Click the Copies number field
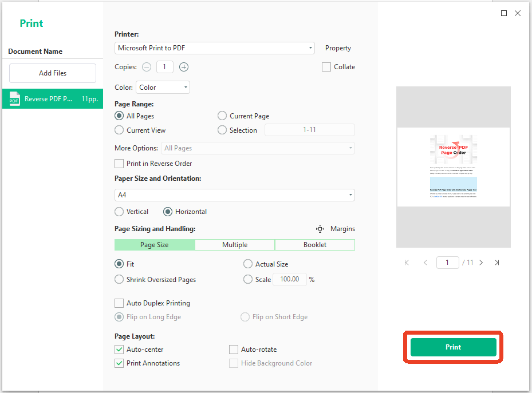 click(165, 67)
